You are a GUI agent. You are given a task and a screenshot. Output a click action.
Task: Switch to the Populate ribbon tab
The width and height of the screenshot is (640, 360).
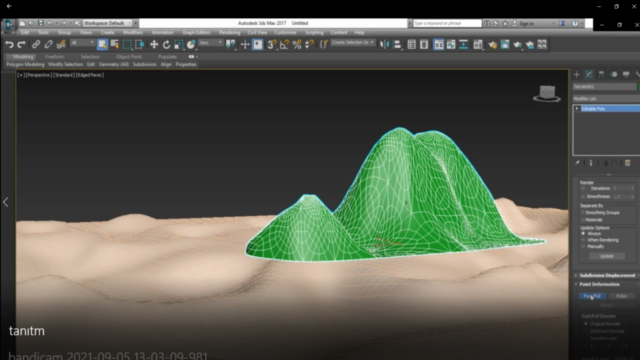(x=167, y=57)
